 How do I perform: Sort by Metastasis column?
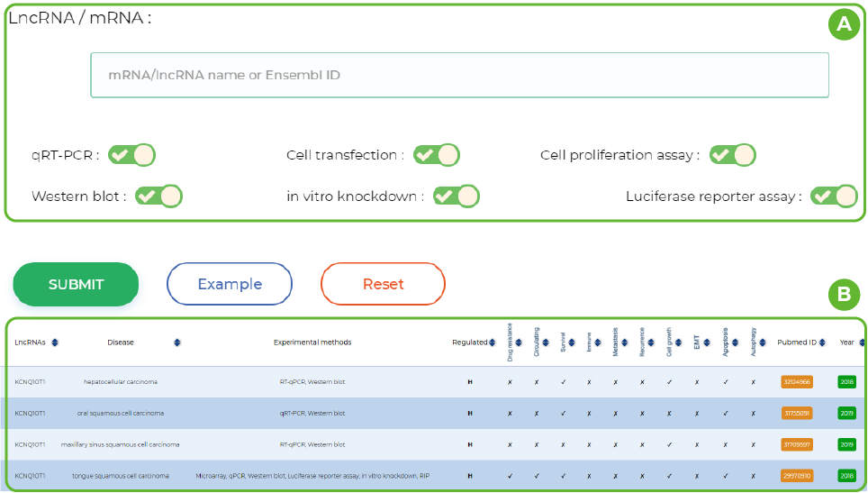pyautogui.click(x=625, y=342)
